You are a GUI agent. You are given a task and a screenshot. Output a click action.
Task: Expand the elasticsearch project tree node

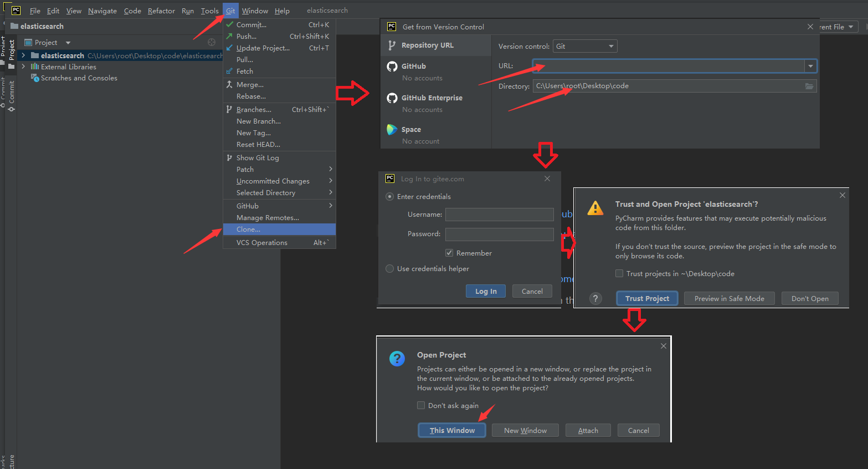coord(23,55)
